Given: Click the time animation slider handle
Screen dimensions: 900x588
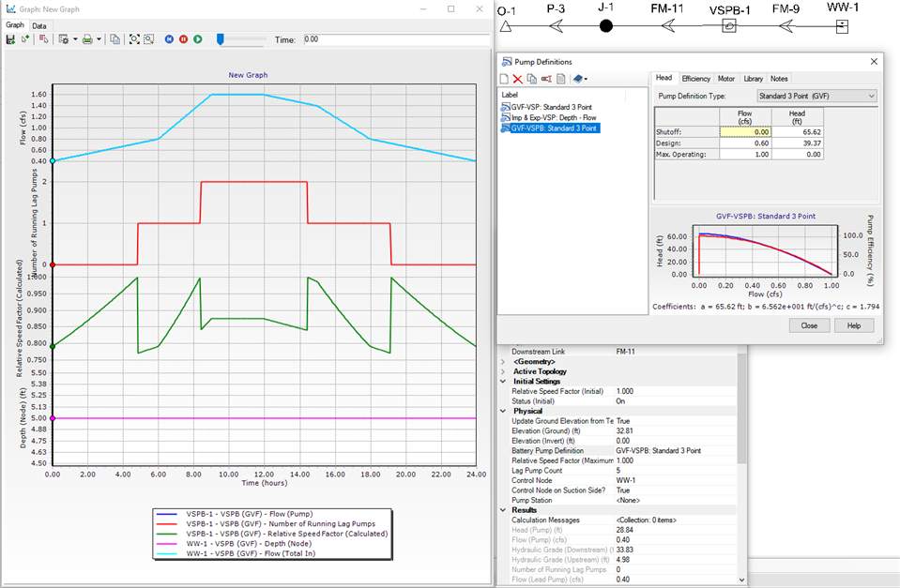Looking at the screenshot, I should 221,39.
